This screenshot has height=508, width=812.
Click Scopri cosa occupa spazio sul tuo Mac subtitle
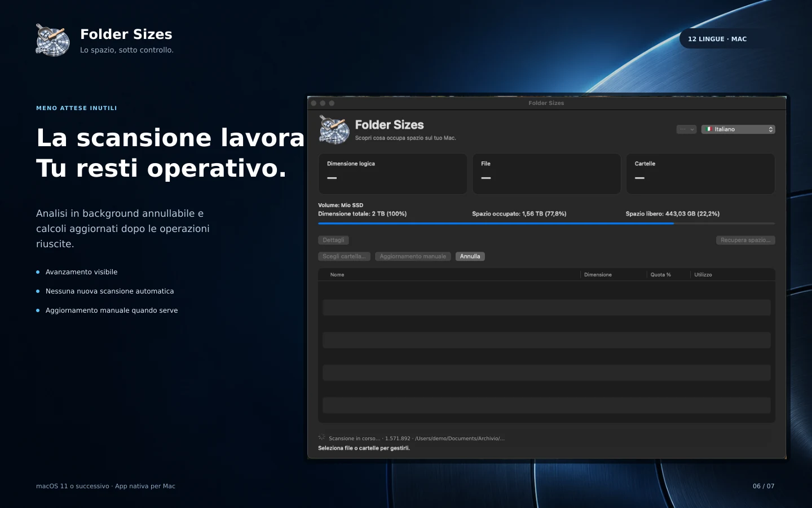pyautogui.click(x=405, y=138)
